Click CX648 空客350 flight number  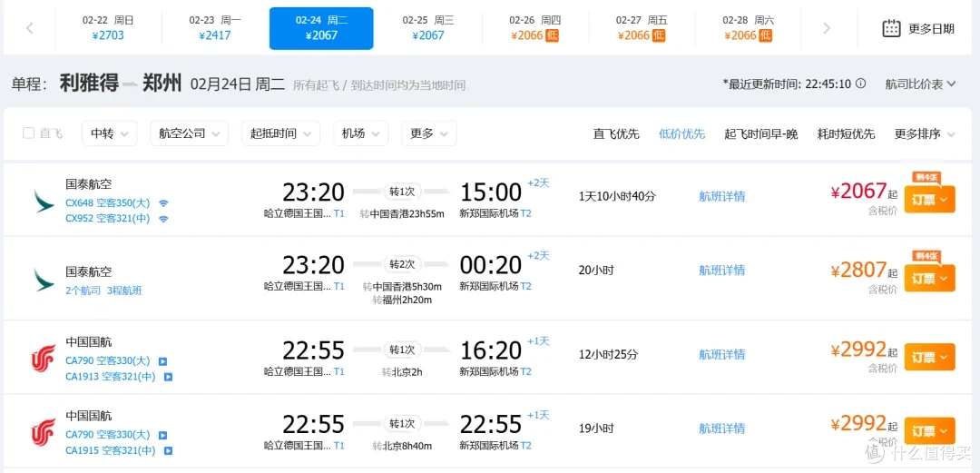click(x=107, y=203)
